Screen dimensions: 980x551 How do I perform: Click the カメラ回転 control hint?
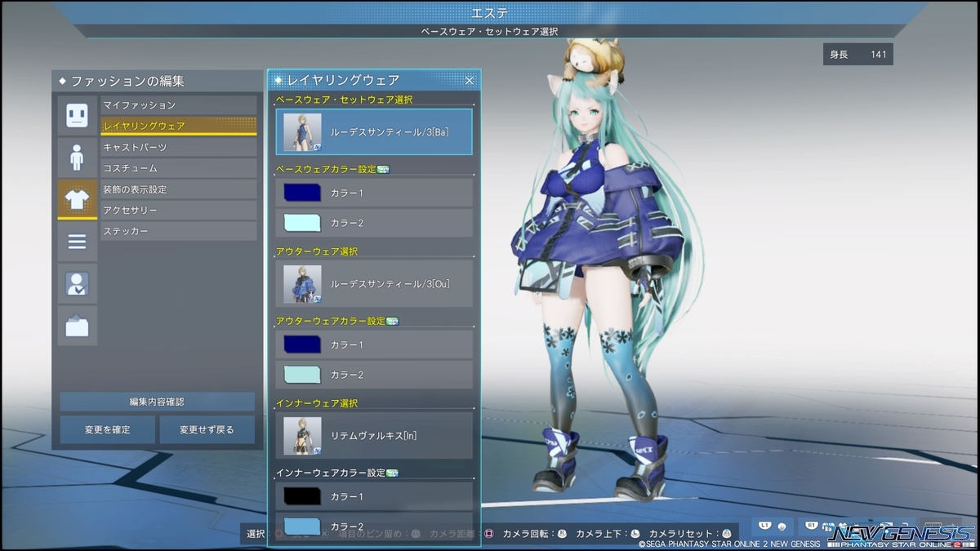tap(535, 534)
